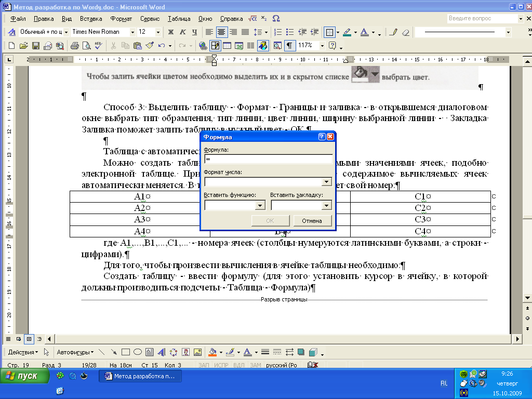Screen dimensions: 532x399
Task: Apply the 3-D style cube icon
Action: pos(313,352)
